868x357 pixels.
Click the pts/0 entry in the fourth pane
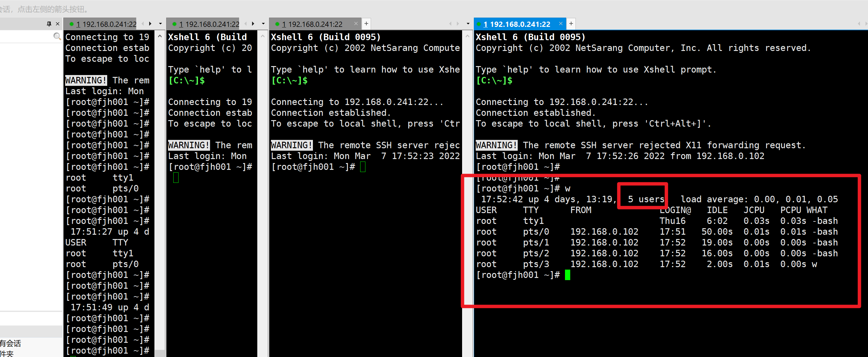[x=536, y=232]
